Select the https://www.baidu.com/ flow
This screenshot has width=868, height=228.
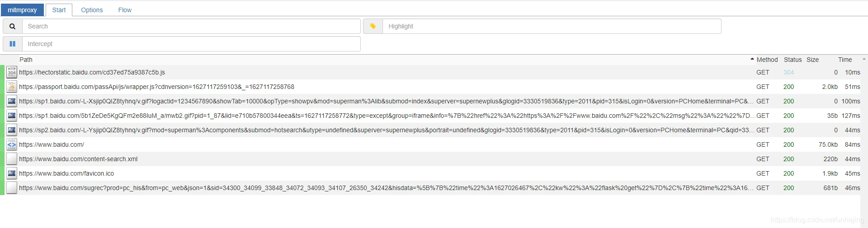point(430,144)
